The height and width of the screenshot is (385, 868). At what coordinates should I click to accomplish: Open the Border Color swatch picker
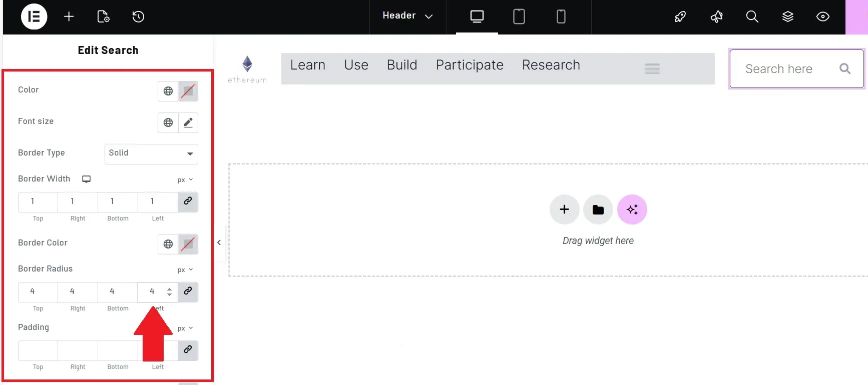tap(188, 244)
